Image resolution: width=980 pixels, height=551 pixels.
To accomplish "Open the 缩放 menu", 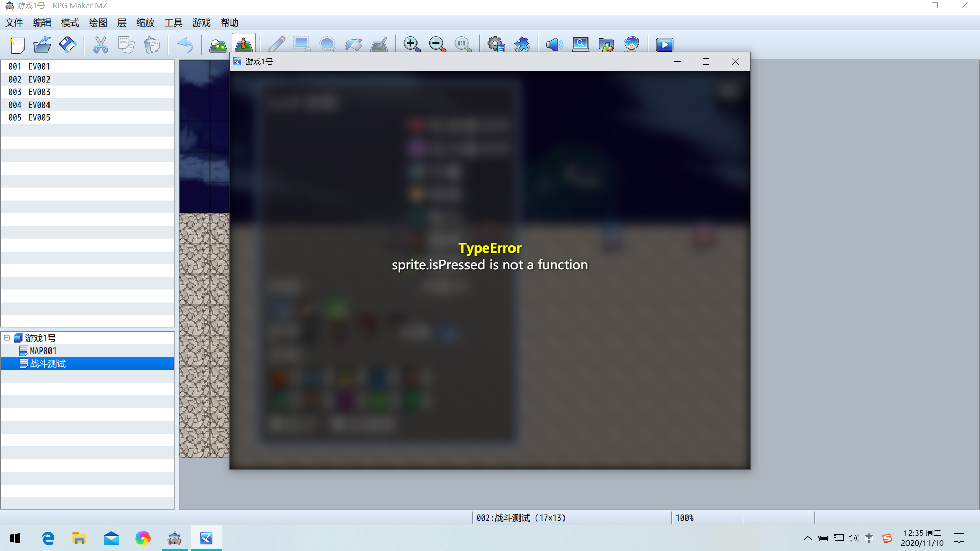I will 145,22.
